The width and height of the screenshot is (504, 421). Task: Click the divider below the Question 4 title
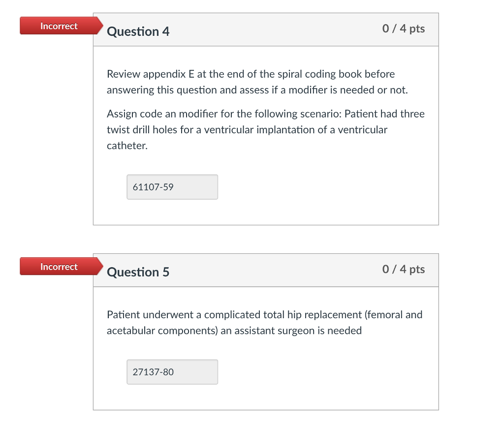coord(266,46)
